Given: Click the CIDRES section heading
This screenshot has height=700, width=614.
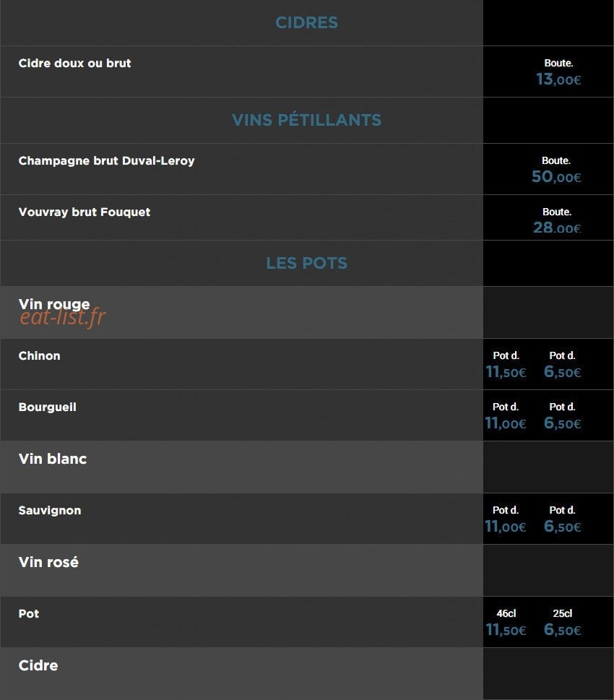Looking at the screenshot, I should coord(306,23).
